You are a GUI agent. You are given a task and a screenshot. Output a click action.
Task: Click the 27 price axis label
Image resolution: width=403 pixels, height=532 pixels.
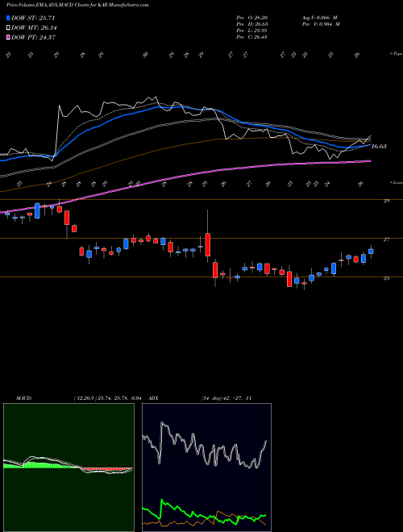(x=386, y=239)
